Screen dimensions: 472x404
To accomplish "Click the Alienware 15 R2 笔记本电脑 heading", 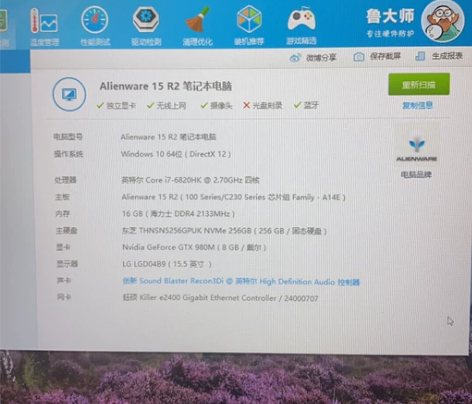I will [x=166, y=86].
